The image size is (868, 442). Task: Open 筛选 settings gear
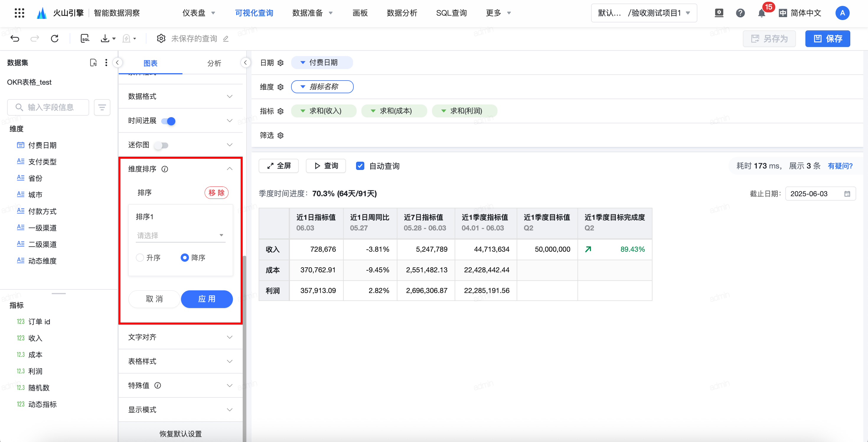[x=280, y=135]
